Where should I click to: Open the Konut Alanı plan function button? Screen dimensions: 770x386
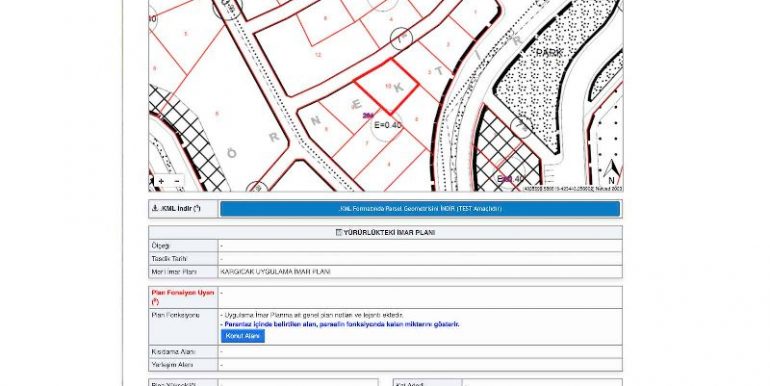[243, 336]
